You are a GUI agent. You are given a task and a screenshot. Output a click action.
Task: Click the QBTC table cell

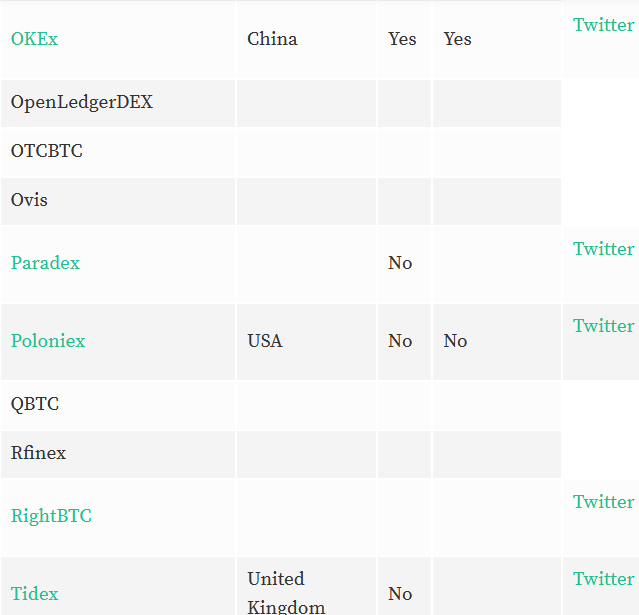[118, 405]
